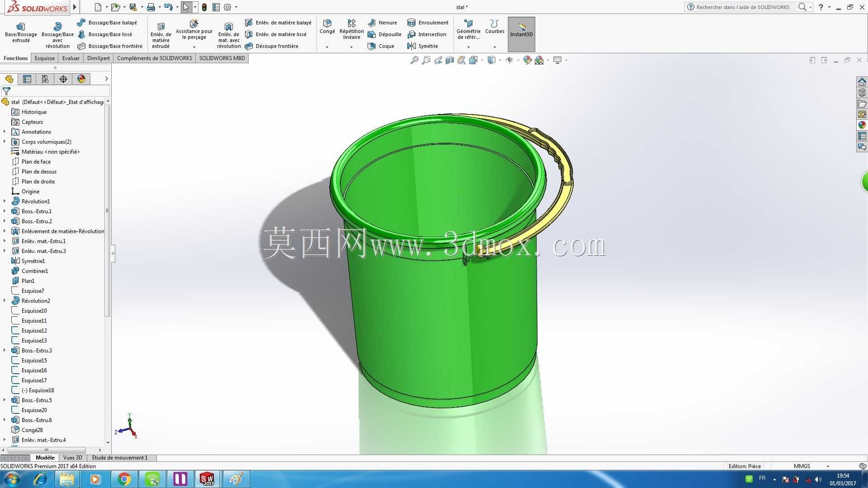Open the Edit Appearance color sphere
The image size is (868, 488).
coord(527,60)
